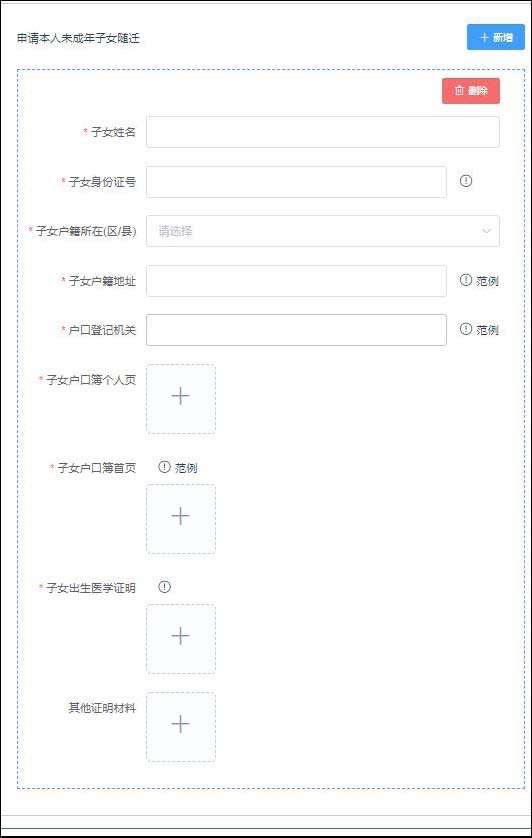Focus the 子女身份证号 input field
Image resolution: width=532 pixels, height=838 pixels.
296,182
